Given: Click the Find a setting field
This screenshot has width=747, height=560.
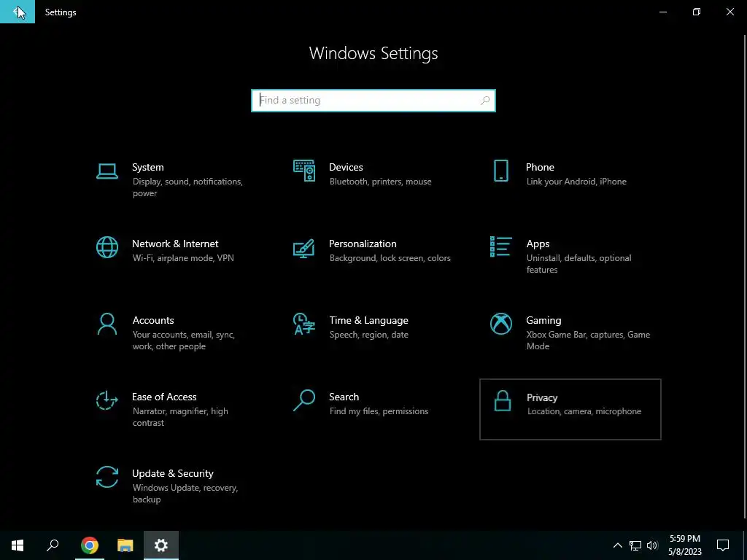Looking at the screenshot, I should tap(373, 101).
